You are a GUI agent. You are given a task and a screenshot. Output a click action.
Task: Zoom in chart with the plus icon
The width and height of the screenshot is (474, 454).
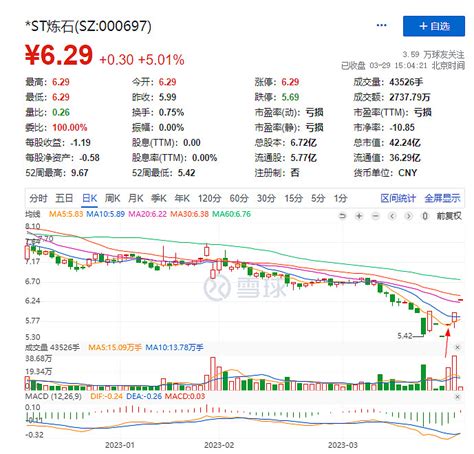[x=359, y=216]
